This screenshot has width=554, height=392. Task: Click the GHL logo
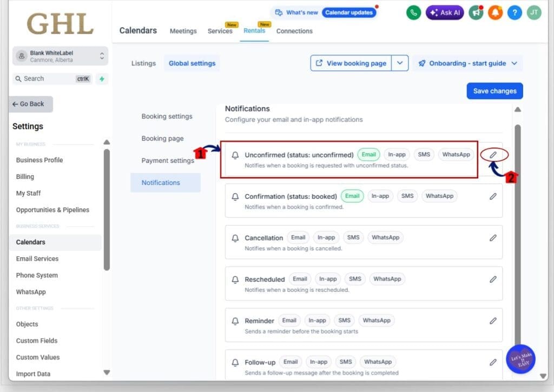pos(60,24)
